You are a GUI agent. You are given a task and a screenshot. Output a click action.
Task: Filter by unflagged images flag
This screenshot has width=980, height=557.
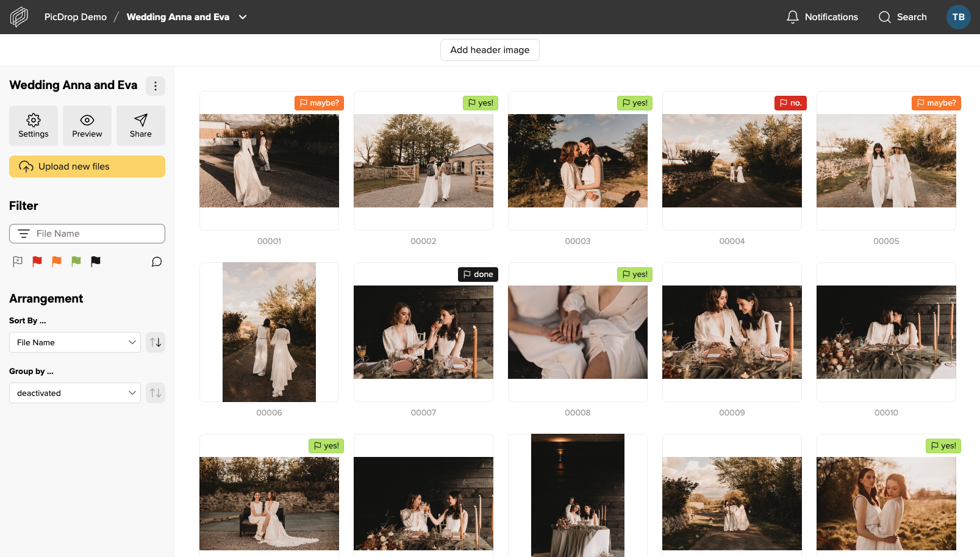click(x=18, y=262)
